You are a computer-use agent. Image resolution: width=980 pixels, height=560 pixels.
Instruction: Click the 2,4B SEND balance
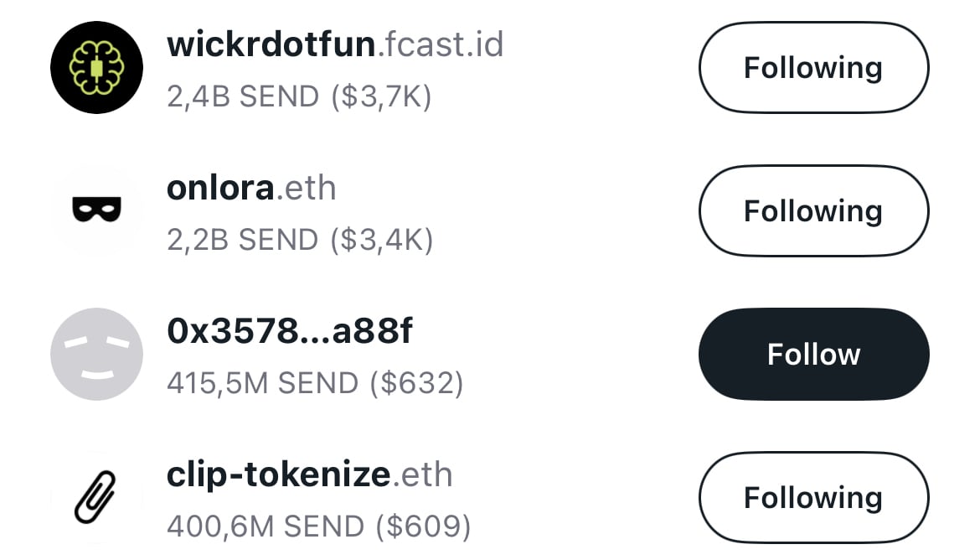click(243, 97)
